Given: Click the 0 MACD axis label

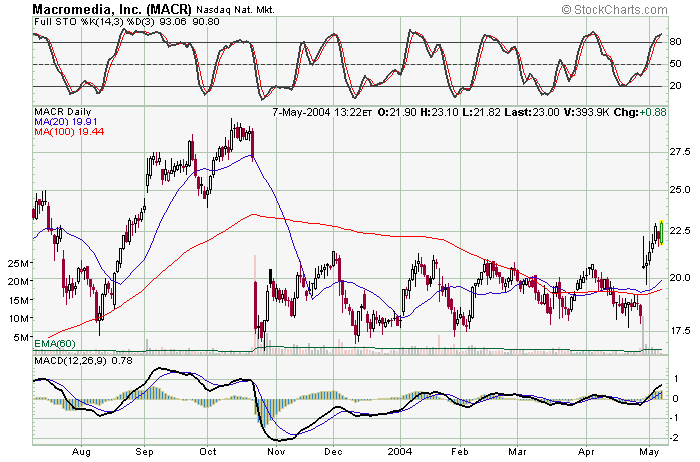Looking at the screenshot, I should point(676,398).
